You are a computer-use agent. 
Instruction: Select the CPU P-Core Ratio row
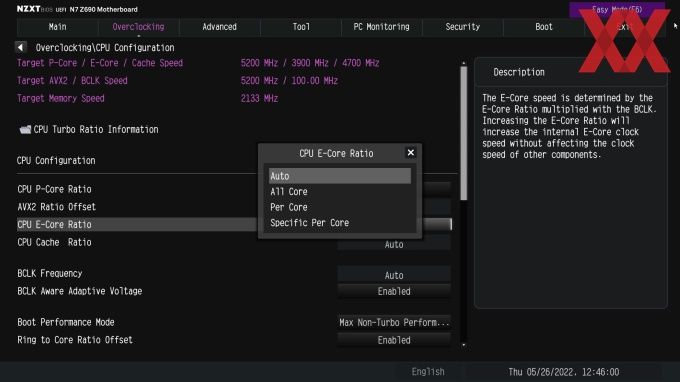click(x=137, y=189)
